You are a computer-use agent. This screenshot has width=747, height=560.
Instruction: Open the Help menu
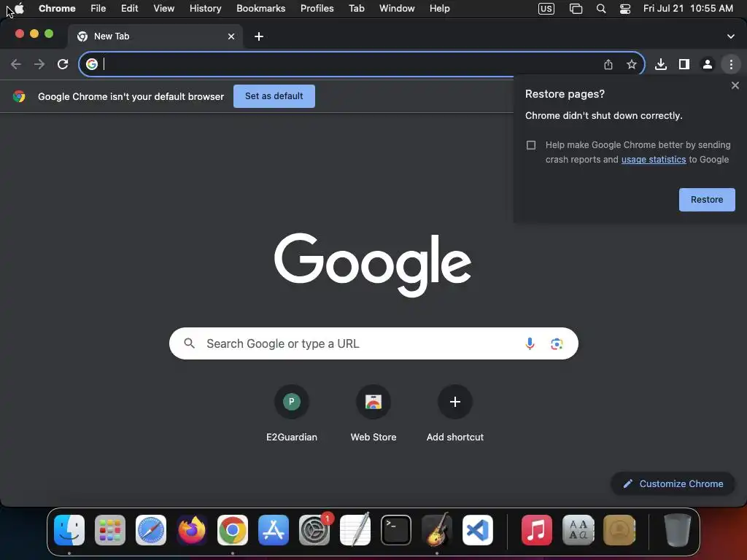439,8
